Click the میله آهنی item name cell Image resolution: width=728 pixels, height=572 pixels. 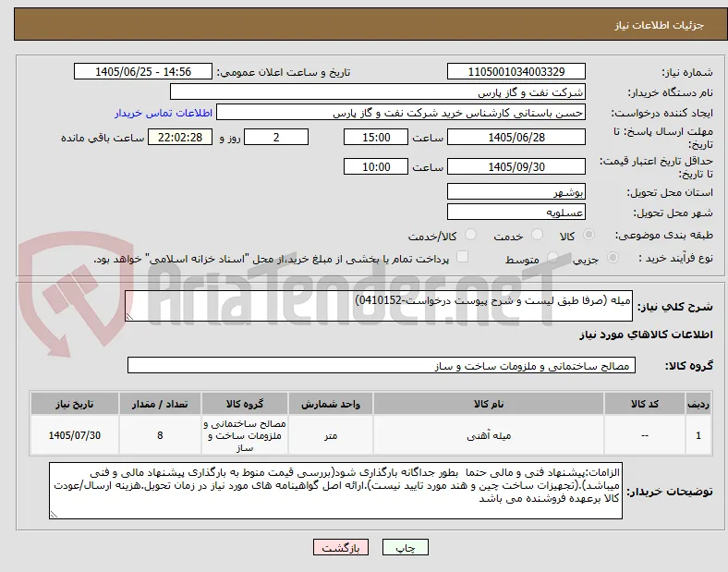(x=489, y=435)
